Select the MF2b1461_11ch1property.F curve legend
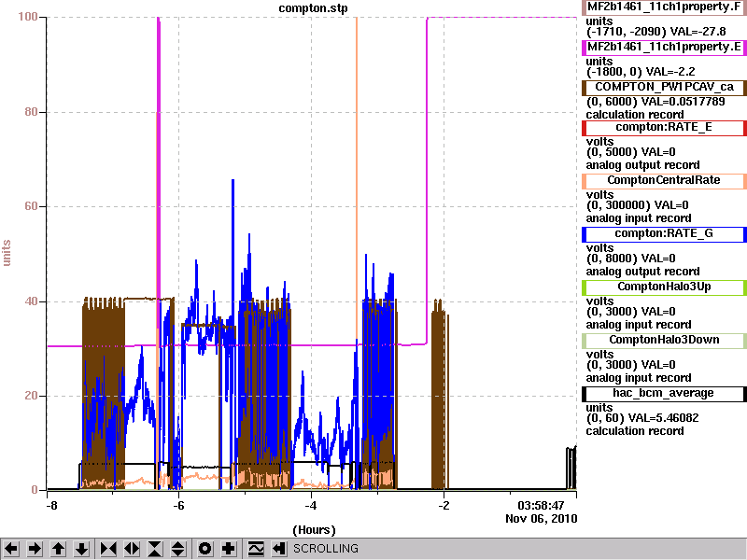Image resolution: width=747 pixels, height=560 pixels. click(664, 7)
